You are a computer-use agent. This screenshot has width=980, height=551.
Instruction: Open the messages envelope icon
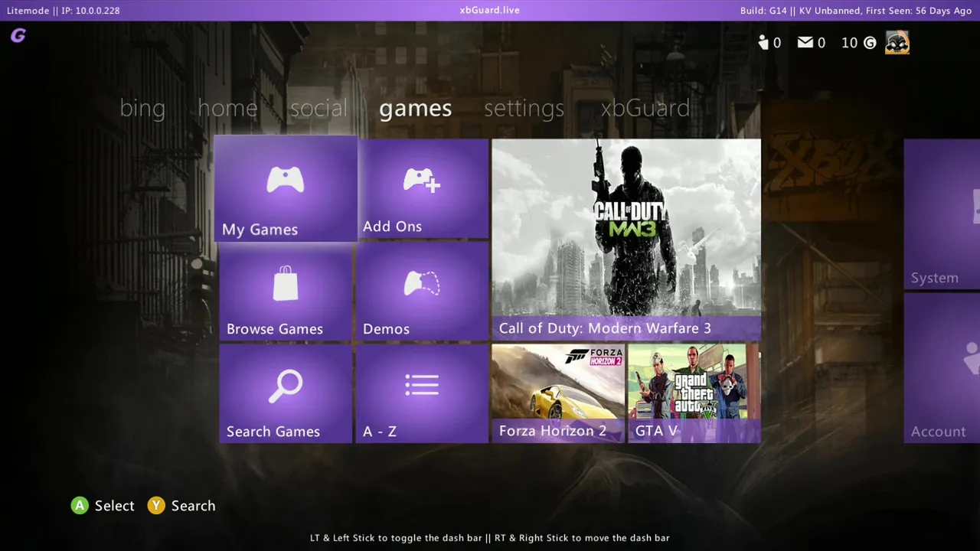click(805, 43)
